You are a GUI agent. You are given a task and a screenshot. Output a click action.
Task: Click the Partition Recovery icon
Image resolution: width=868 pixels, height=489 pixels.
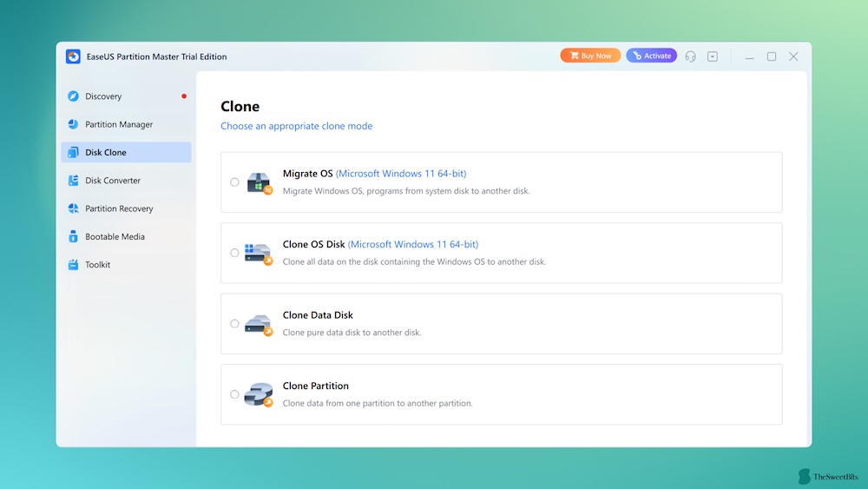73,208
